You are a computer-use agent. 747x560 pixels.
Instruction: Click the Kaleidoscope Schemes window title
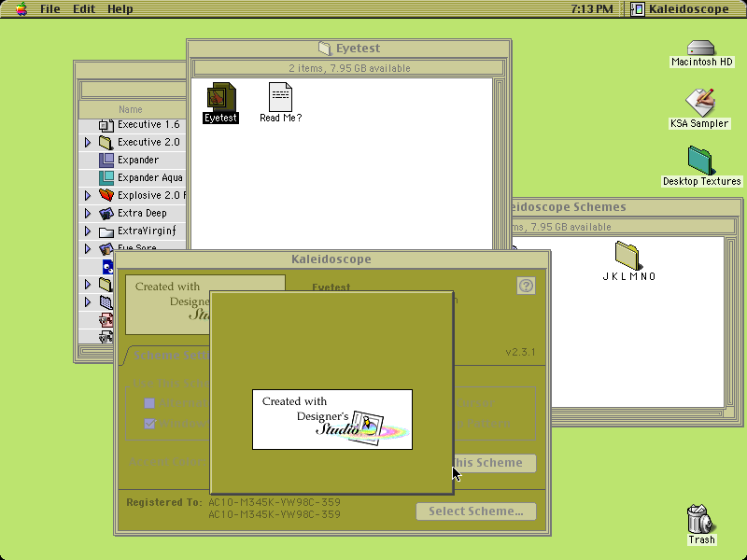(x=567, y=207)
